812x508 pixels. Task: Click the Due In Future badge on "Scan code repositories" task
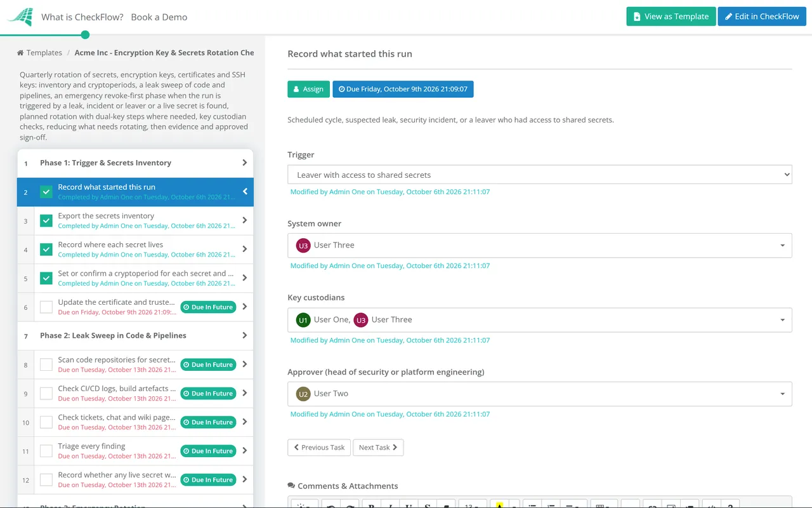point(208,365)
